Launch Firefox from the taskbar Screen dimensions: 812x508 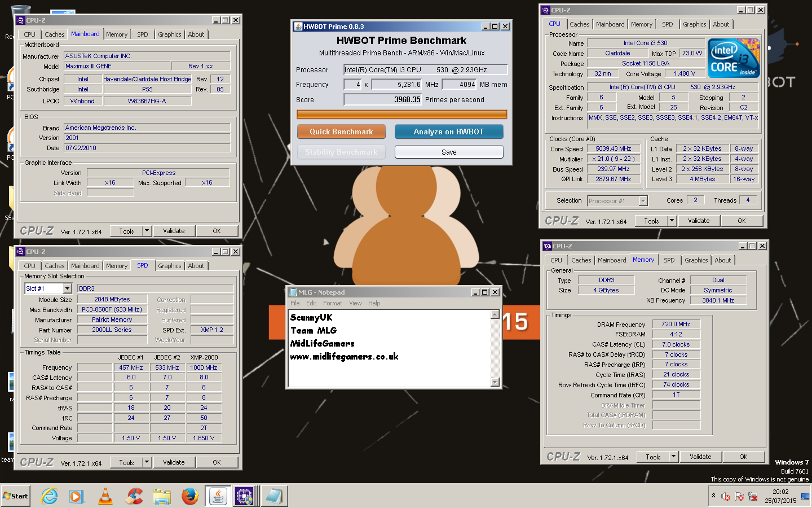[190, 496]
